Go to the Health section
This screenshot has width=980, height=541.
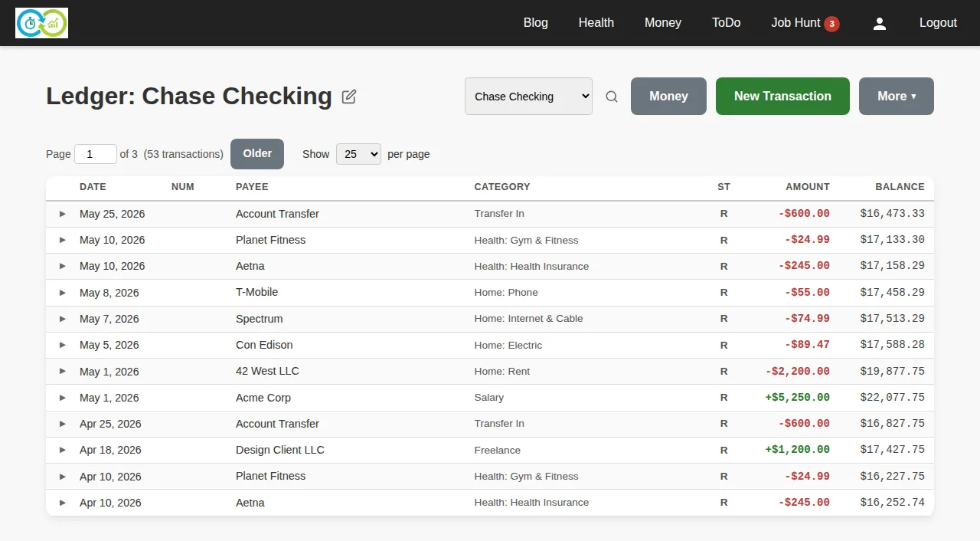click(x=596, y=23)
